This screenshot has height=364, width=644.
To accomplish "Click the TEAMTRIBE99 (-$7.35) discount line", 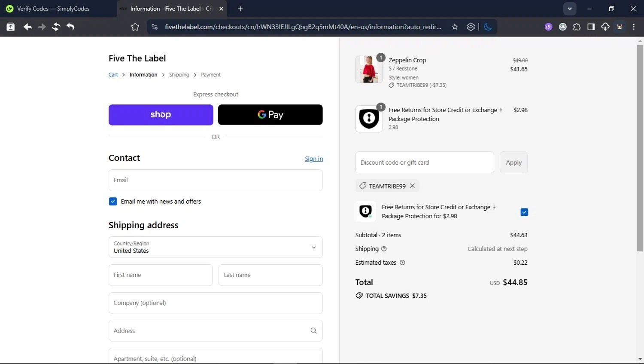I will pyautogui.click(x=418, y=85).
